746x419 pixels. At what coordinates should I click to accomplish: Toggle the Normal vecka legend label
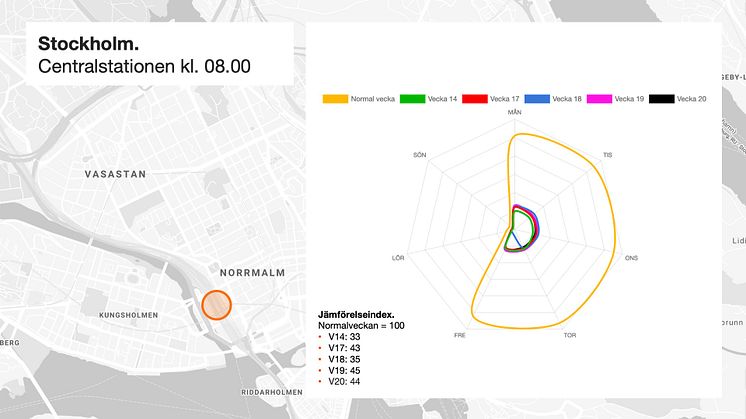pos(373,99)
